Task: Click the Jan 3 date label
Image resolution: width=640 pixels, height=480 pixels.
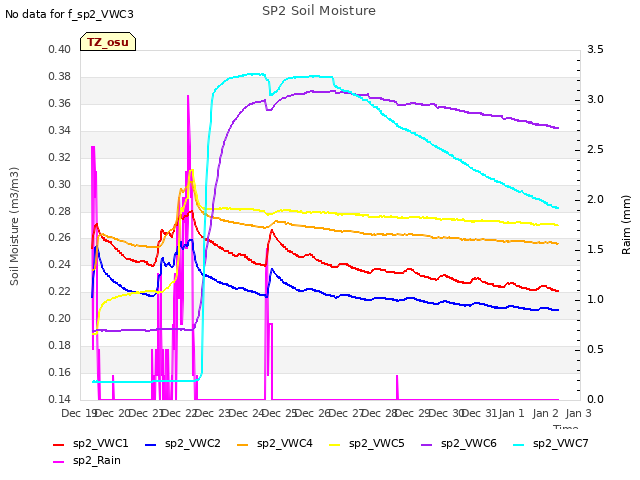Action: click(x=579, y=413)
